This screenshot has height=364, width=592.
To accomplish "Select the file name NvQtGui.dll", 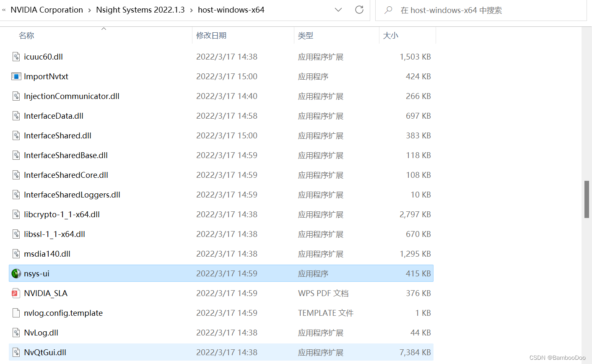I will click(45, 352).
